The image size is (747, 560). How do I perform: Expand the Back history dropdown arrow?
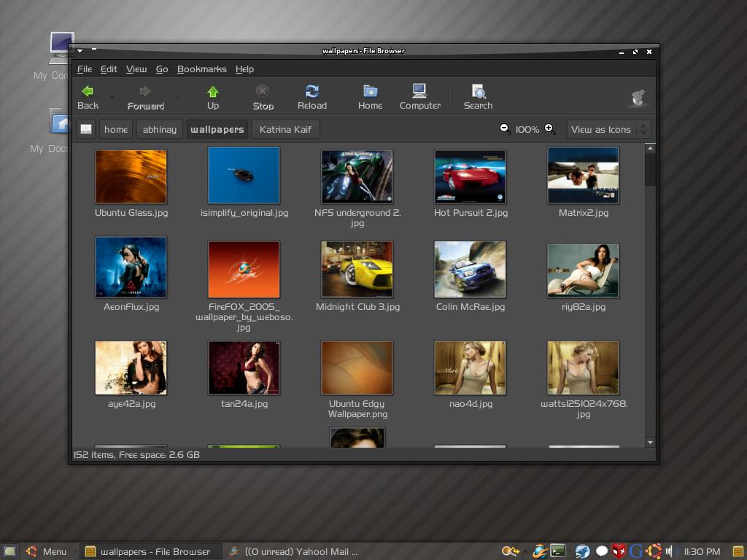[112, 96]
